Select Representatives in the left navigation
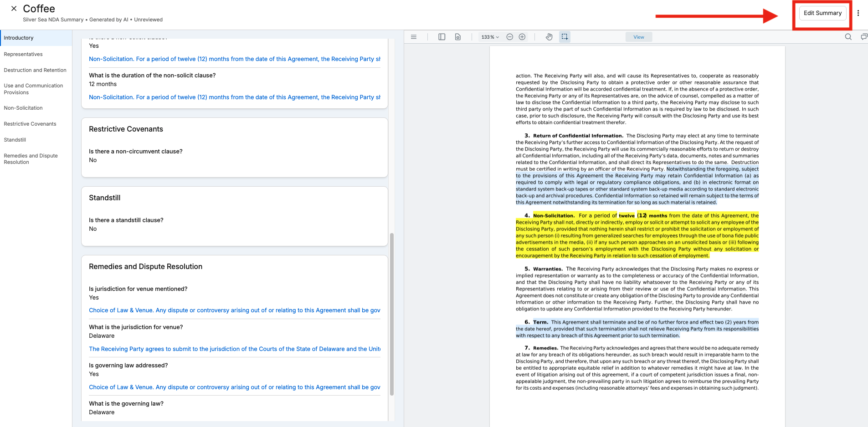This screenshot has width=868, height=427. tap(23, 54)
